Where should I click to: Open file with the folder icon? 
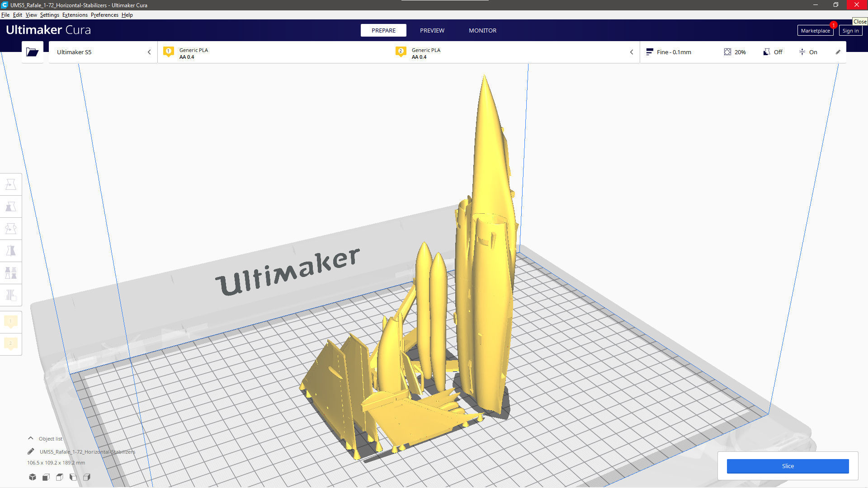coord(32,52)
